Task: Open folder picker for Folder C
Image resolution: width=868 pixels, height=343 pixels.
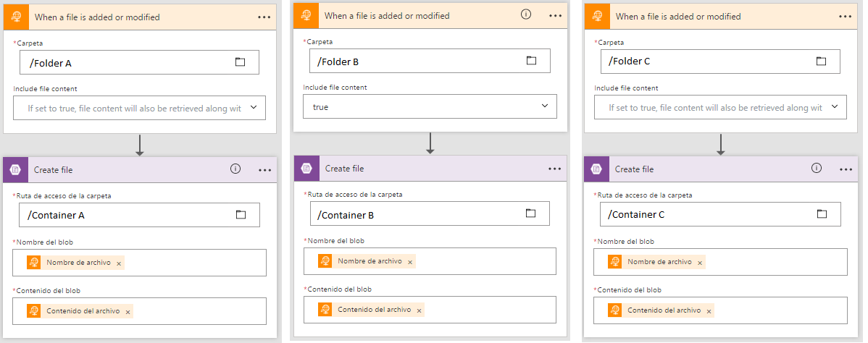Action: point(821,61)
